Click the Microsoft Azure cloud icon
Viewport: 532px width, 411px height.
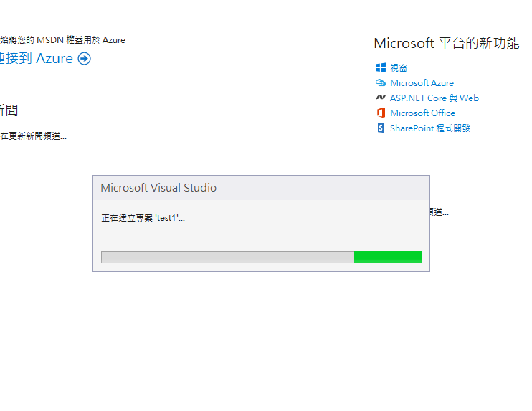click(380, 82)
